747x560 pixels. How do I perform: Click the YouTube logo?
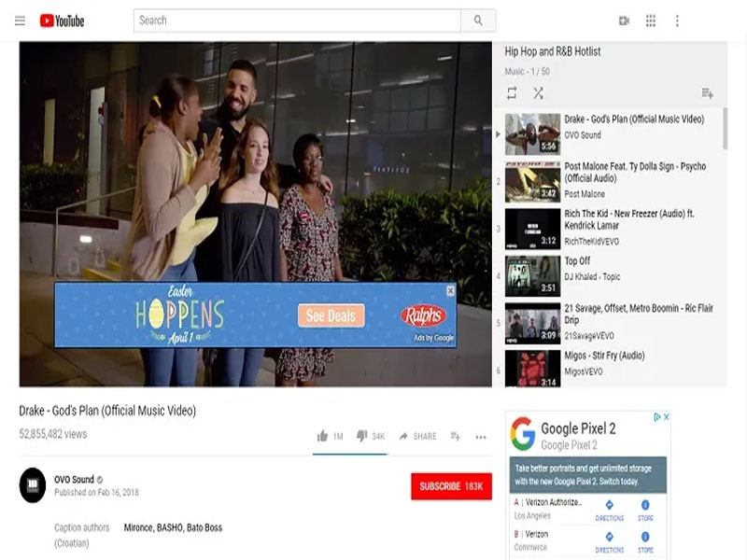pos(62,21)
